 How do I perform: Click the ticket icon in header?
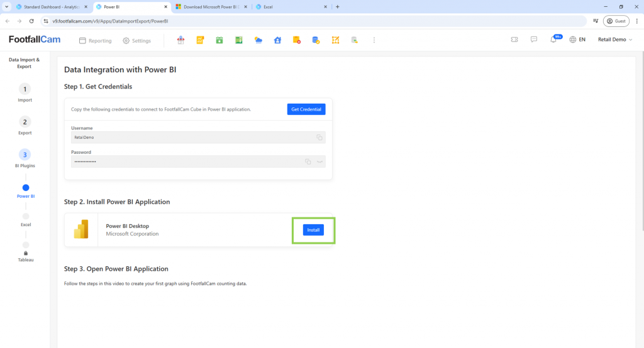coord(514,40)
